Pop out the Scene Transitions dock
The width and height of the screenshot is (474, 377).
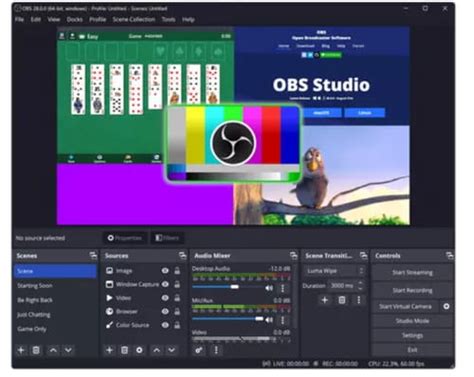pyautogui.click(x=363, y=256)
